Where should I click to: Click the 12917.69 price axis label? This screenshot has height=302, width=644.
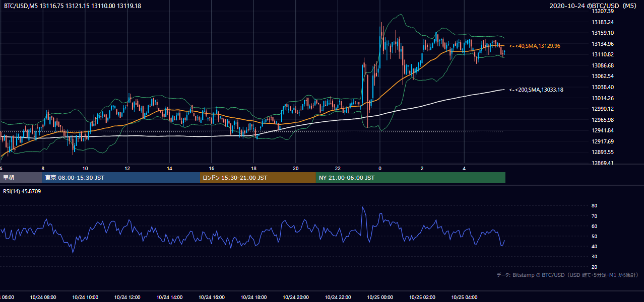603,141
